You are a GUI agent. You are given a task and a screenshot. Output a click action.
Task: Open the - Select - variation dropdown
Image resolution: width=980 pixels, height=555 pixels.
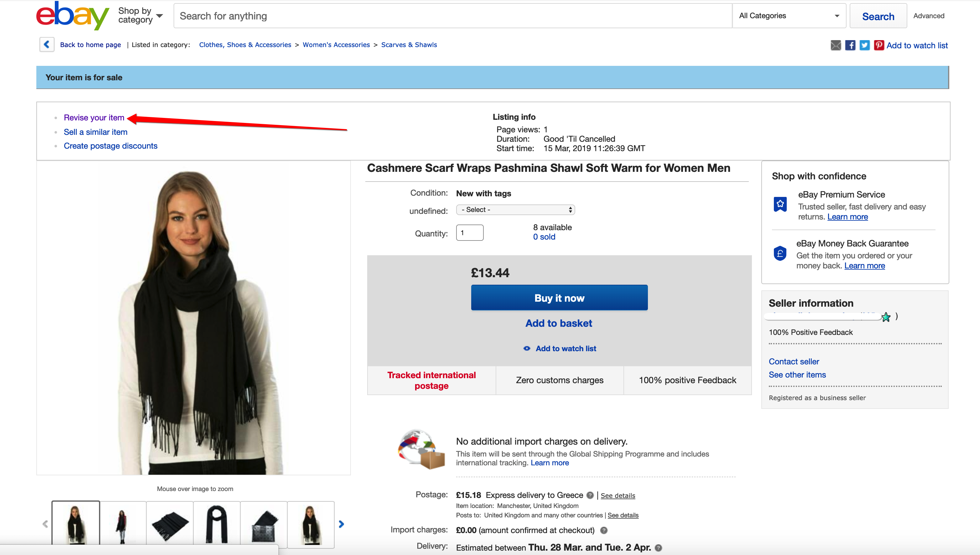(x=515, y=210)
